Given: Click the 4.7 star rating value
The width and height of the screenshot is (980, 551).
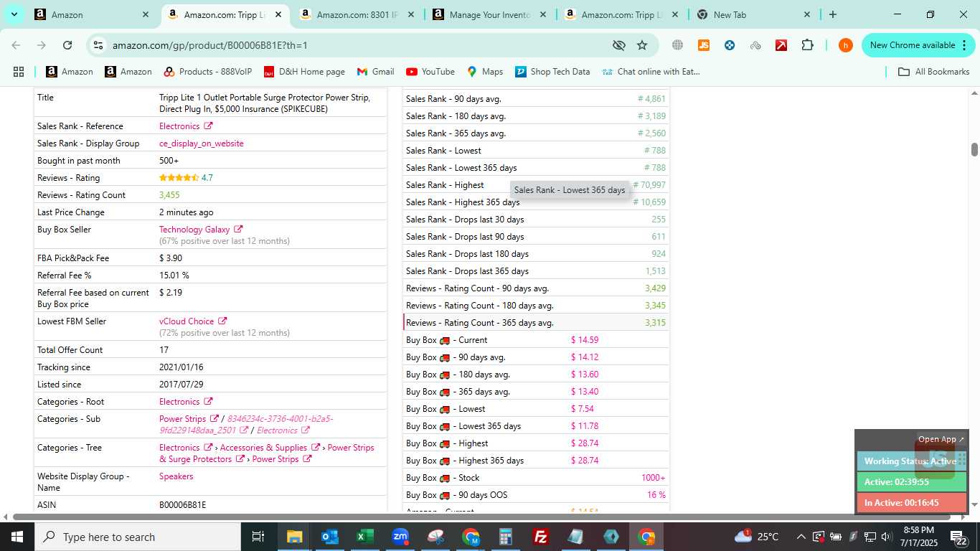Looking at the screenshot, I should (207, 178).
